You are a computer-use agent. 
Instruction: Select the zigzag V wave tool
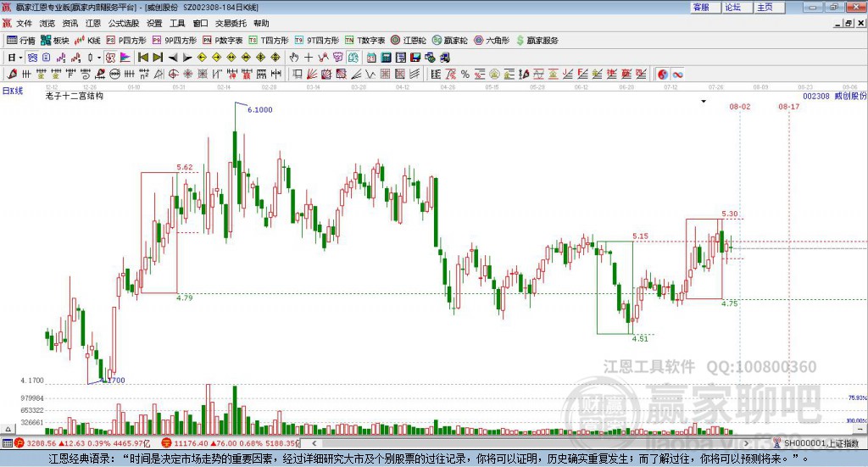pos(370,74)
